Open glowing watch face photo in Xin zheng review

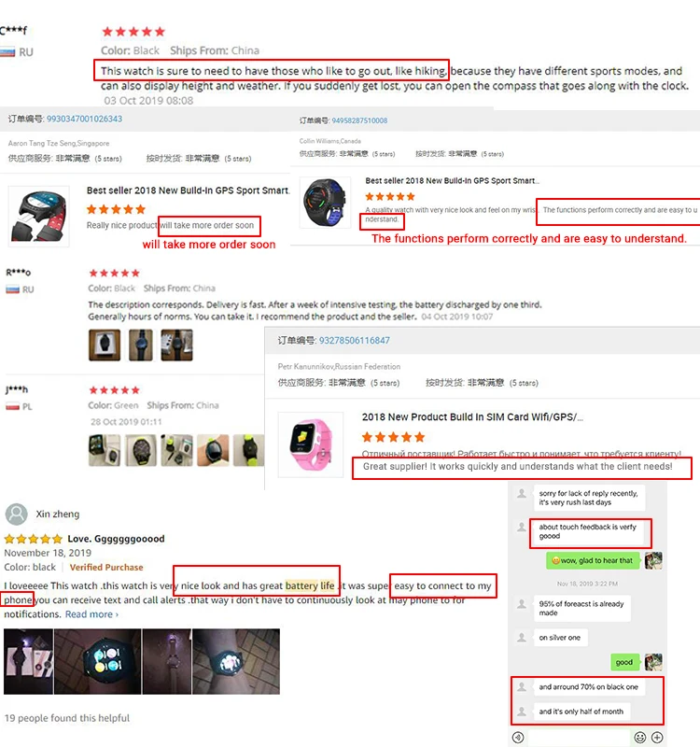[98, 661]
